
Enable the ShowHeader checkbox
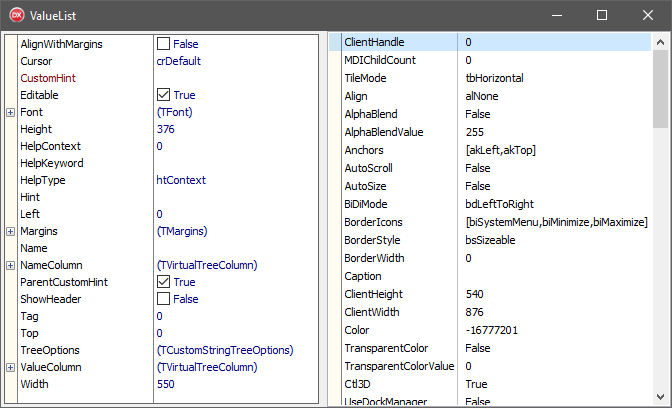point(163,299)
